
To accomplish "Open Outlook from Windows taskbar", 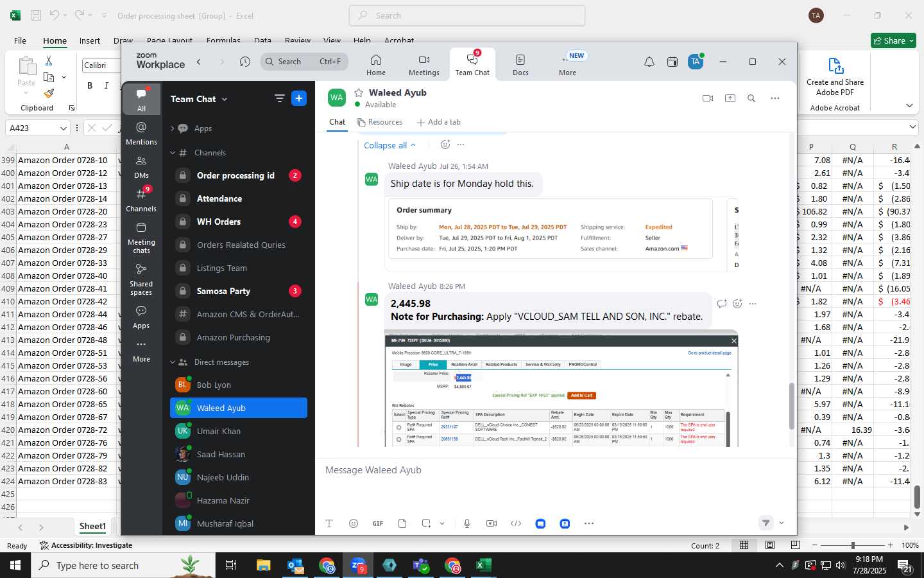I will point(295,565).
